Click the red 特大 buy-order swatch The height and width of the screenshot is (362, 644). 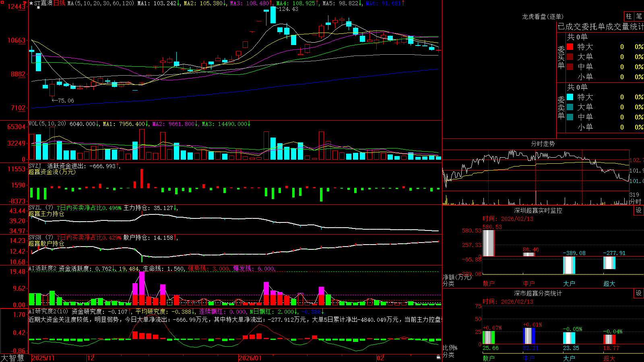coord(570,47)
